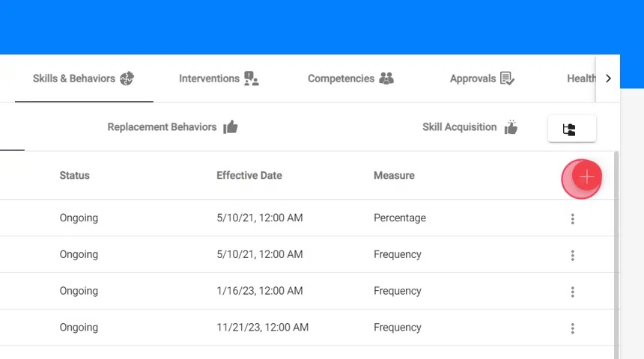Click the Measure column header

coord(394,176)
